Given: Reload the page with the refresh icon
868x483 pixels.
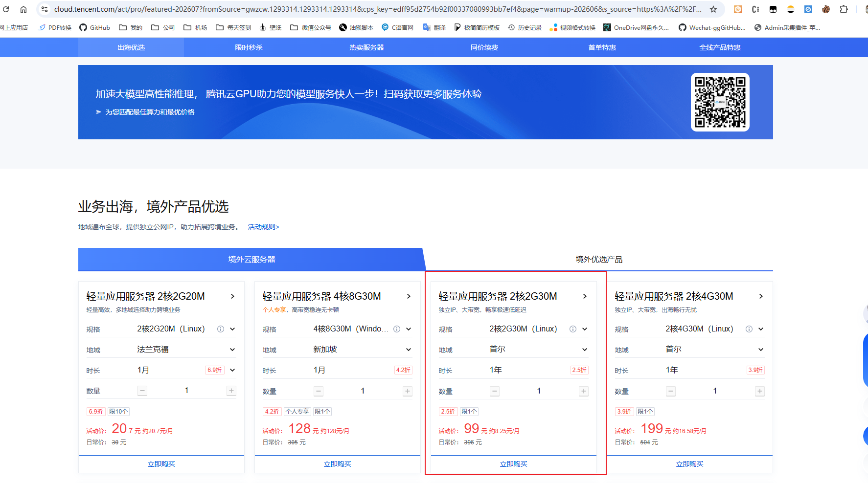Looking at the screenshot, I should pos(6,9).
